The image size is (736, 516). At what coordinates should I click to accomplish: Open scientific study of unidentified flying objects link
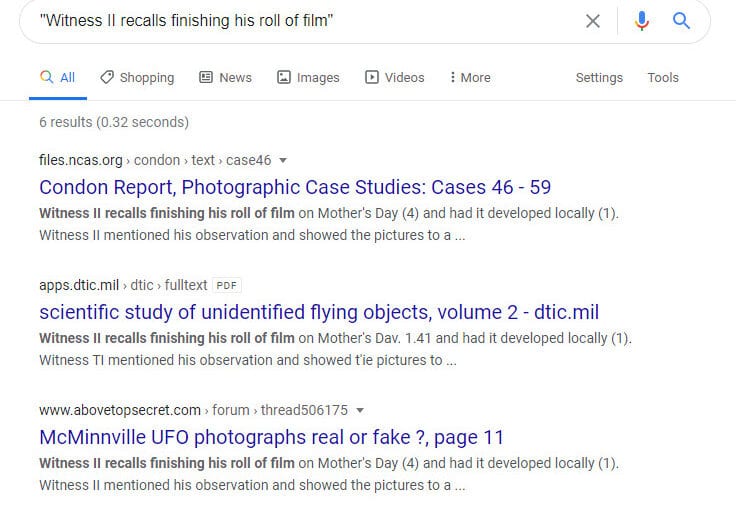[x=319, y=312]
